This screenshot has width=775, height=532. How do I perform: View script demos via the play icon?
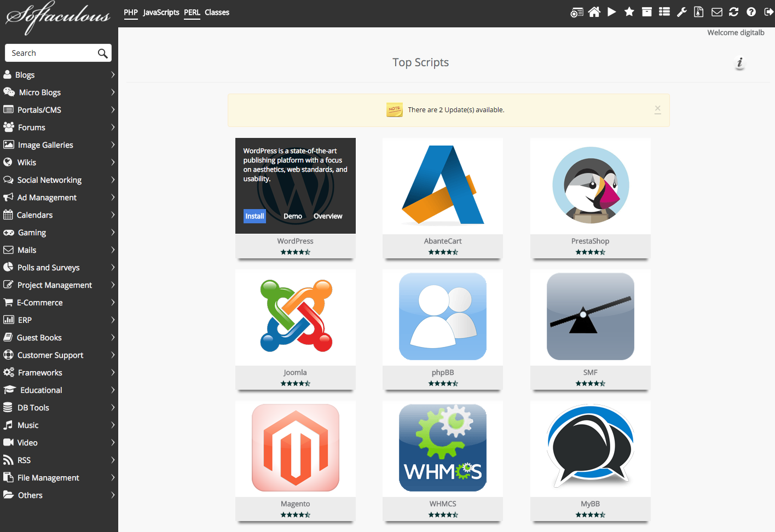pyautogui.click(x=611, y=11)
